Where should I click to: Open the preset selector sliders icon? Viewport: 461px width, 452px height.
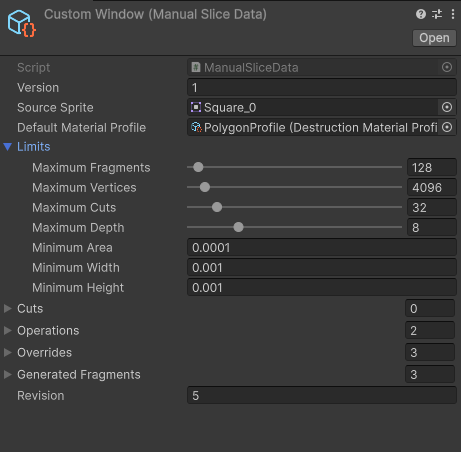[x=437, y=14]
